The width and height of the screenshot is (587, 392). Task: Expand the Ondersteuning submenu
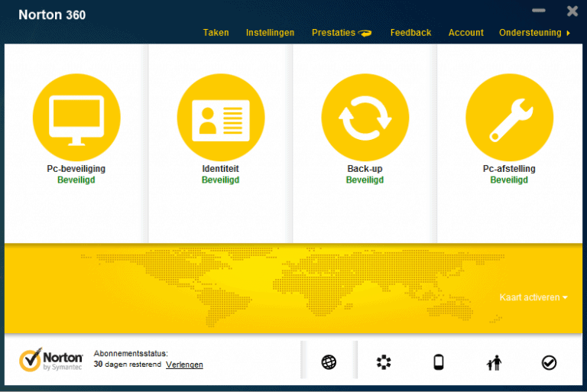pyautogui.click(x=534, y=33)
